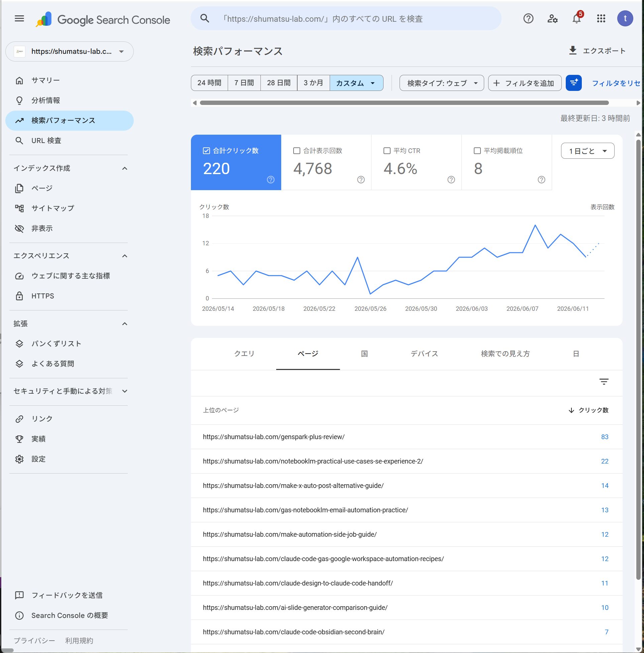Select 24 時間 date range
Image resolution: width=644 pixels, height=653 pixels.
pos(209,83)
